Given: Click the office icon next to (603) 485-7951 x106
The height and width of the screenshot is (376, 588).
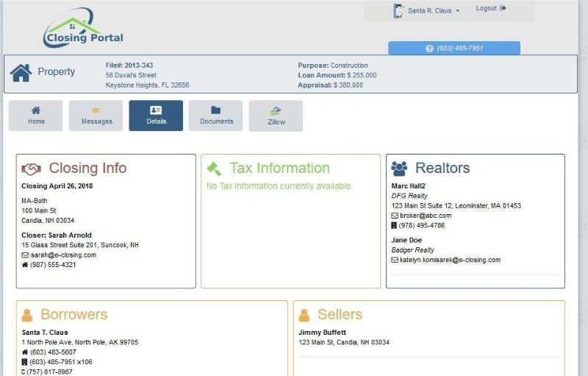Looking at the screenshot, I should [24, 362].
